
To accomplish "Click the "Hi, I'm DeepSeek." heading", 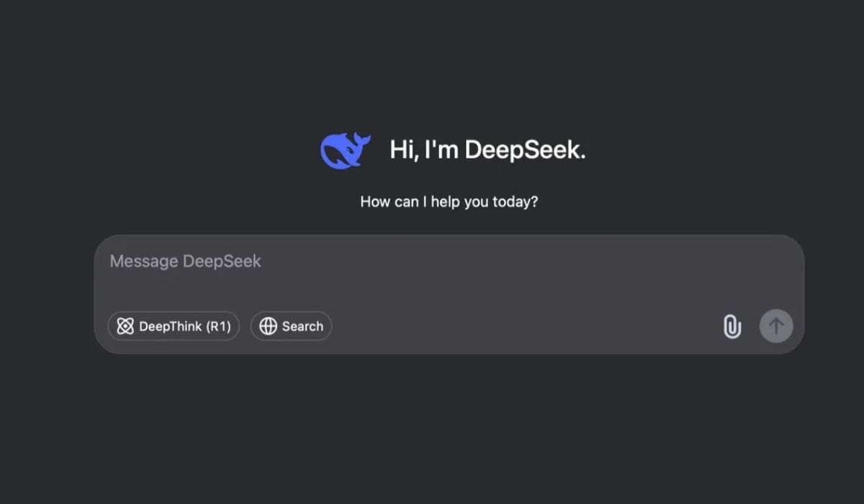I will [487, 150].
